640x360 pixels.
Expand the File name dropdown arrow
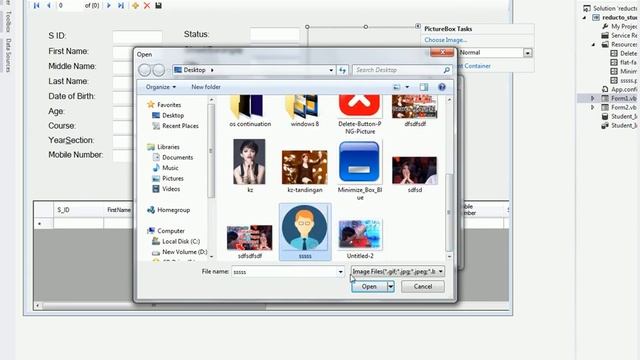(x=340, y=272)
